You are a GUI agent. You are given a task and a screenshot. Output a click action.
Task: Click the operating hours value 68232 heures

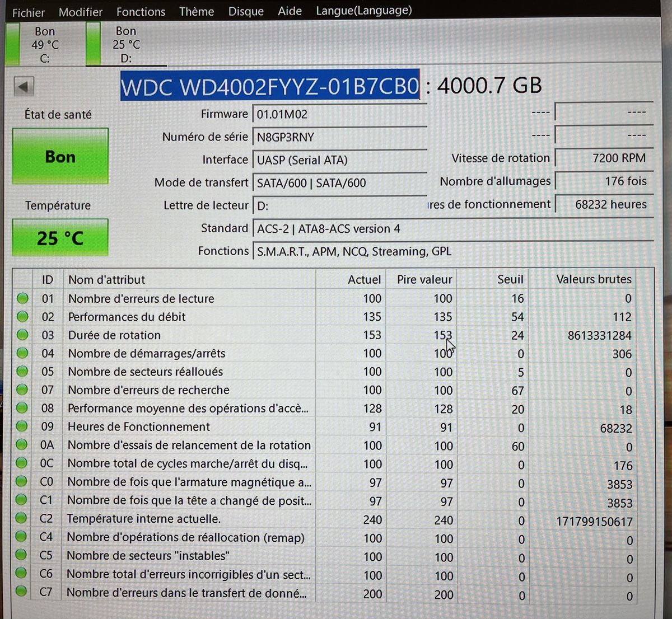pos(604,204)
